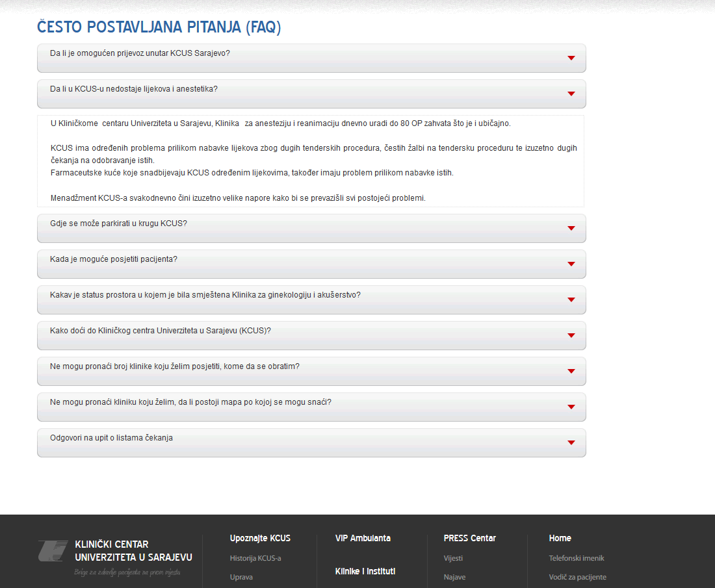Open 'PRESS Centar' footer heading
Image resolution: width=715 pixels, height=588 pixels.
pyautogui.click(x=470, y=538)
